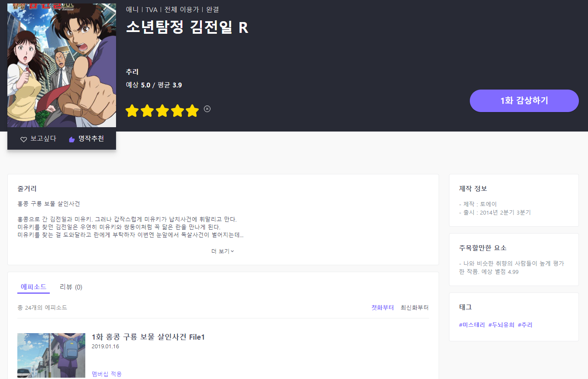The height and width of the screenshot is (379, 588).
Task: Open the #두뇌유희 tag
Action: 501,325
